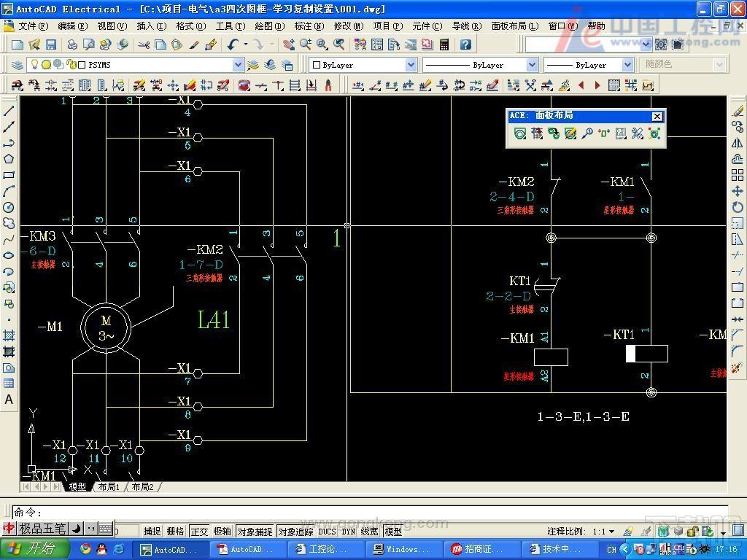
Task: Select the Mirror modify tool
Action: click(x=738, y=143)
